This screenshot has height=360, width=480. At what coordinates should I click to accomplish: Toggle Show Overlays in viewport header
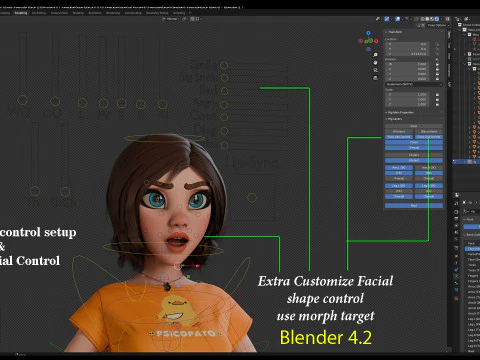coord(398,19)
